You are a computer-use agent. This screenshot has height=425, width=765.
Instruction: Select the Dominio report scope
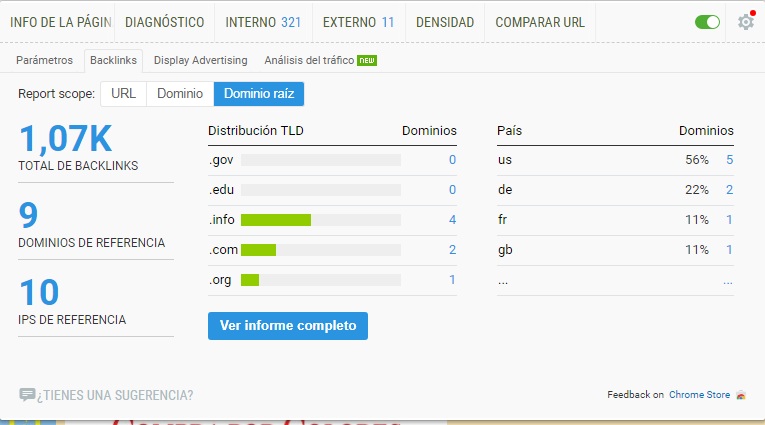click(180, 94)
